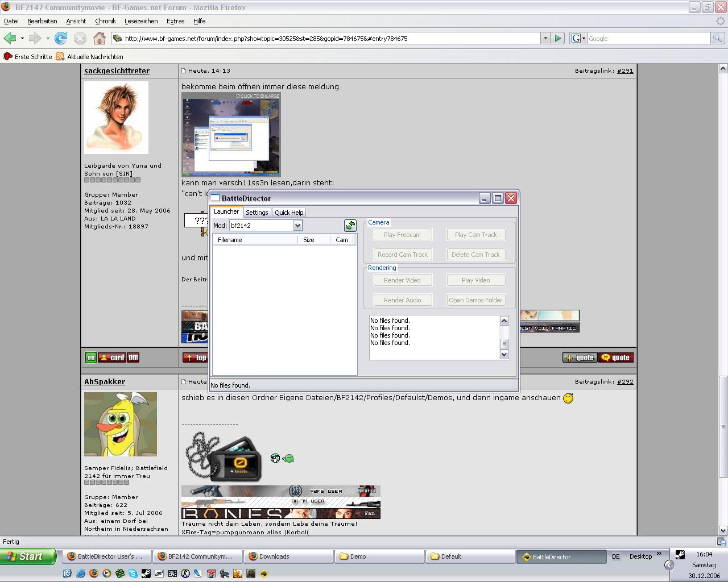Screen dimensions: 728x582
Task: Launch ICQ from quick launch
Action: tap(120, 573)
